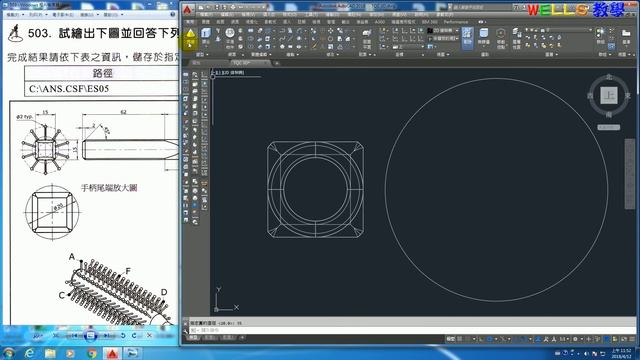This screenshot has height=360, width=640.
Task: Switch to the Surface ribbon tab
Action: [x=220, y=22]
